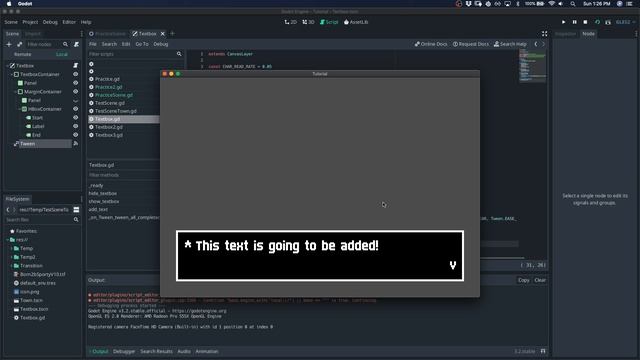Toggle visibility of Label node
640x360 pixels.
click(76, 126)
